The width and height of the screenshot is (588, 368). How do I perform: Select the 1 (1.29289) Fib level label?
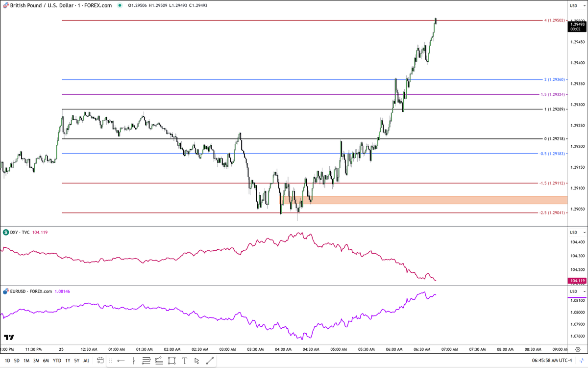(555, 109)
